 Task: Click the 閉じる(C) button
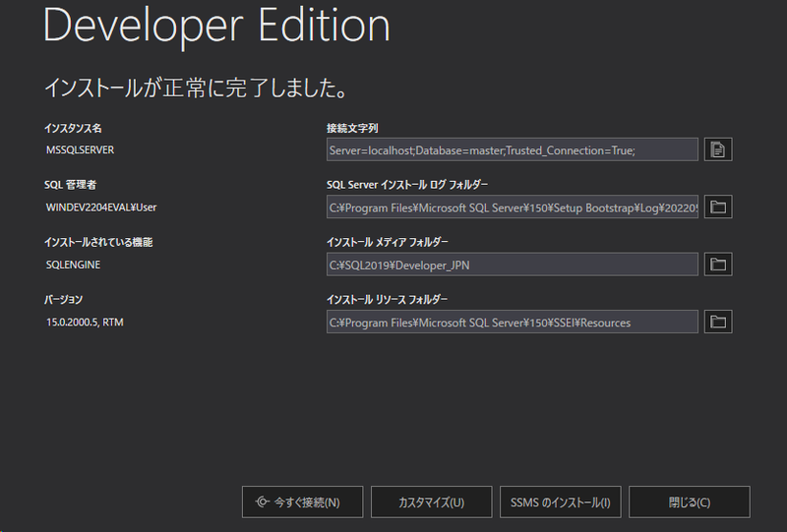coord(690,502)
